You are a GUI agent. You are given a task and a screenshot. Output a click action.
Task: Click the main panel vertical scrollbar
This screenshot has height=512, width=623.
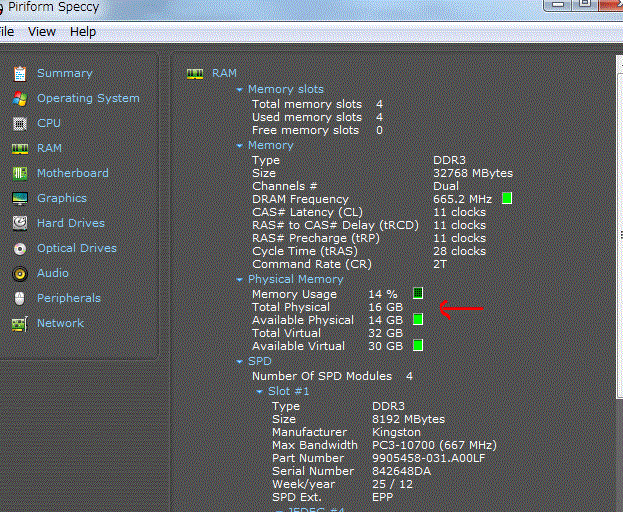pos(619,234)
